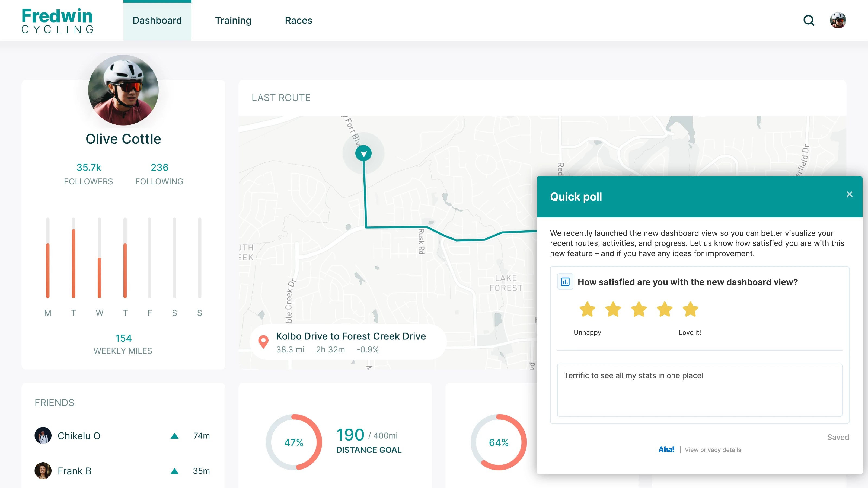Click the Fredwin Cycling logo
Viewport: 868px width, 488px height.
coord(58,20)
